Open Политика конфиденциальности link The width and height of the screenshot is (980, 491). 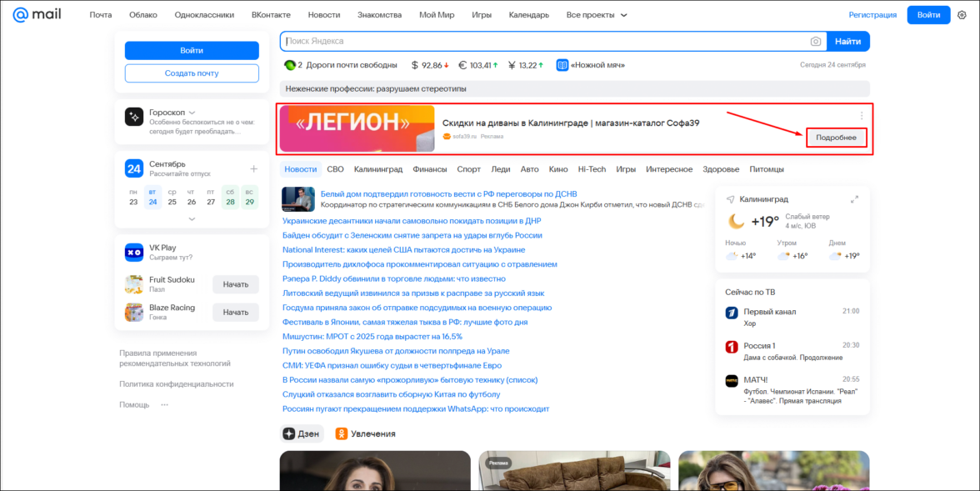click(x=177, y=384)
